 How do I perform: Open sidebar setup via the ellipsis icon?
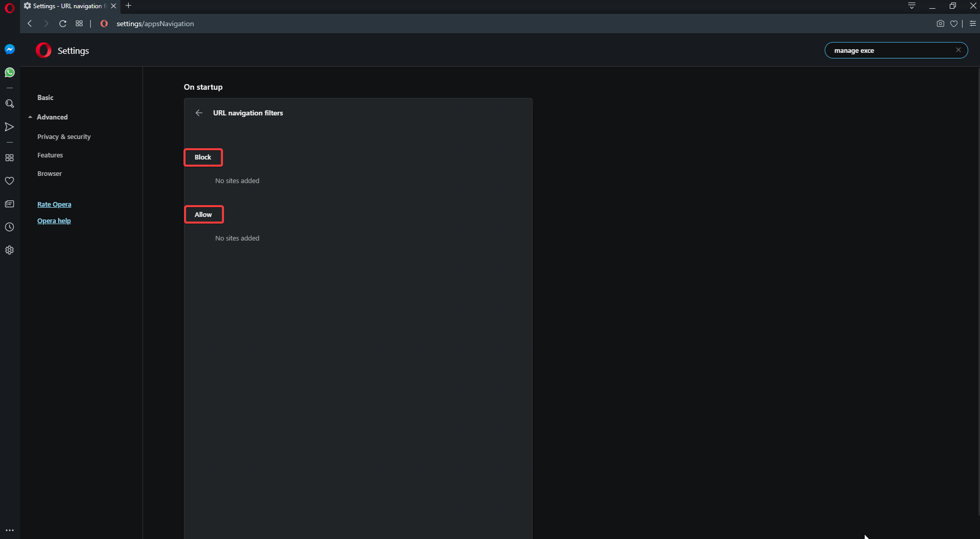(x=9, y=530)
